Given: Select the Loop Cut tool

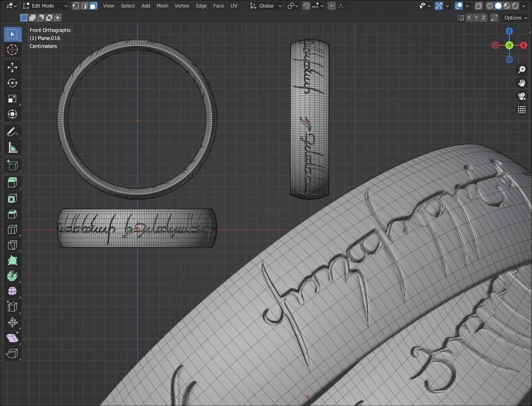Looking at the screenshot, I should click(12, 229).
